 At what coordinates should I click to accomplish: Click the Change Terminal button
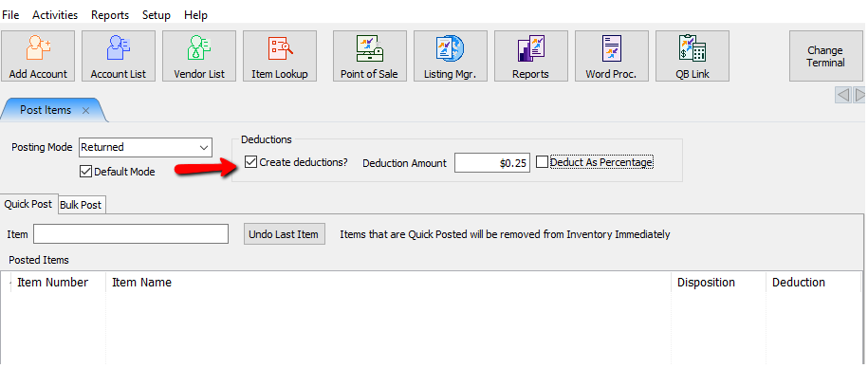click(825, 56)
